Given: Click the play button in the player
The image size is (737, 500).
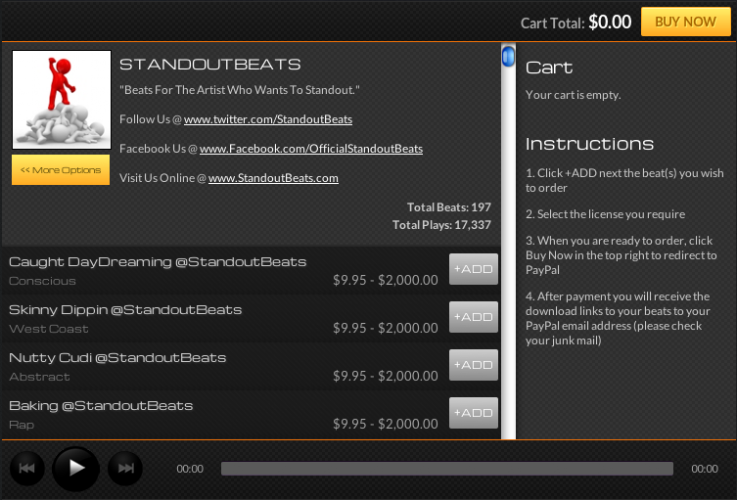Looking at the screenshot, I should 76,468.
